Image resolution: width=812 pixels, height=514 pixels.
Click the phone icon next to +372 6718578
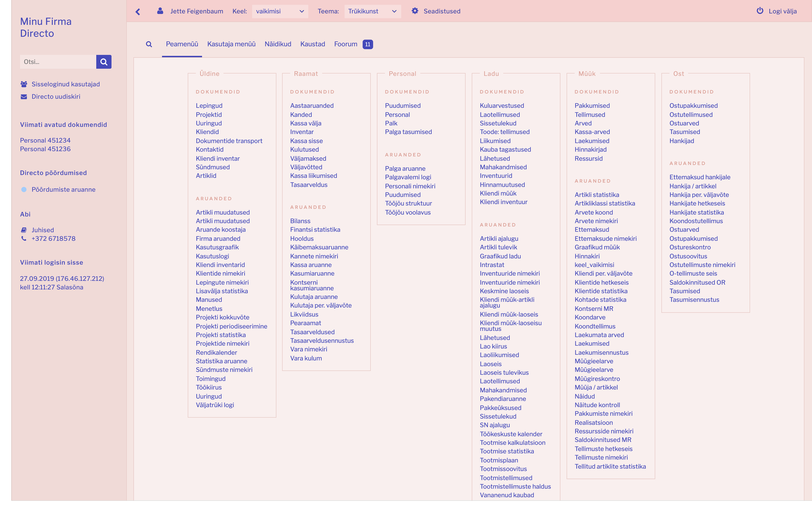[x=24, y=238]
